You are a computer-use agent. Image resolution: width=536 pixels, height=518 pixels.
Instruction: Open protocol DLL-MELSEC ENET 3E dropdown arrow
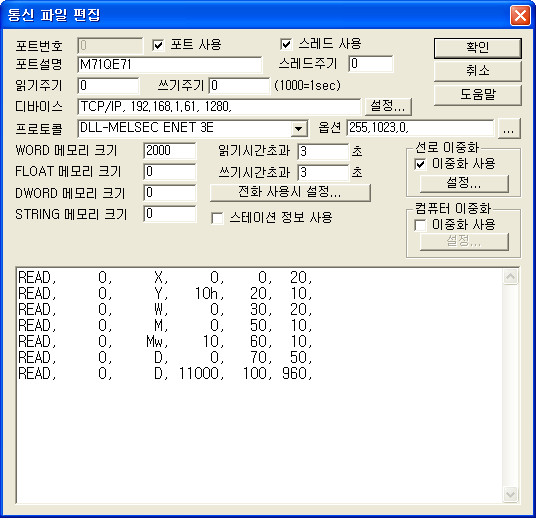[x=298, y=129]
